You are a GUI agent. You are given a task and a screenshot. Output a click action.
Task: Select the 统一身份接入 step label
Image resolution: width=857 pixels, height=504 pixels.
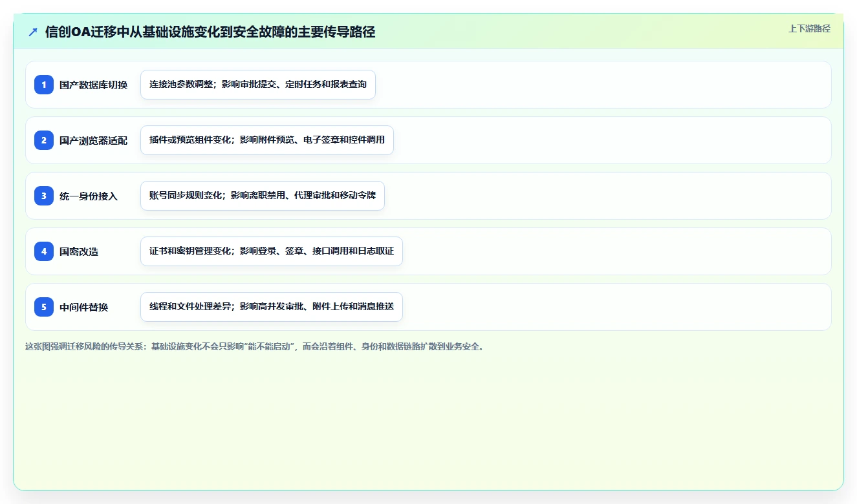coord(89,196)
